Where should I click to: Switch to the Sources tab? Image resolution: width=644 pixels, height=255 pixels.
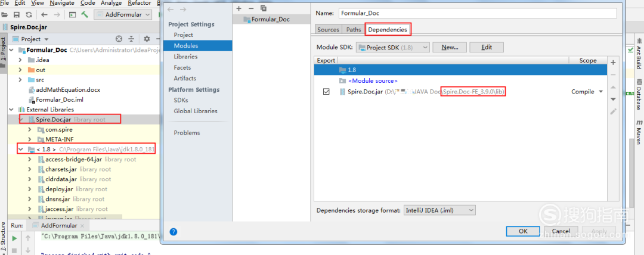coord(328,30)
